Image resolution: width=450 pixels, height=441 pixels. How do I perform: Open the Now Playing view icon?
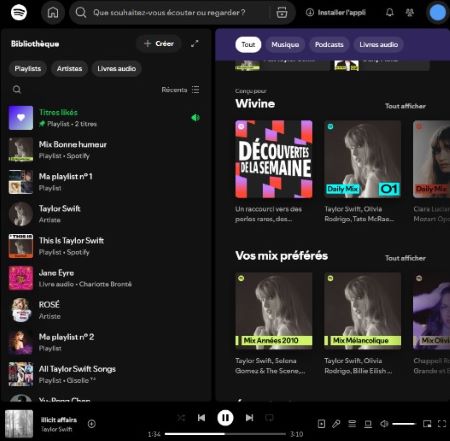tap(321, 424)
